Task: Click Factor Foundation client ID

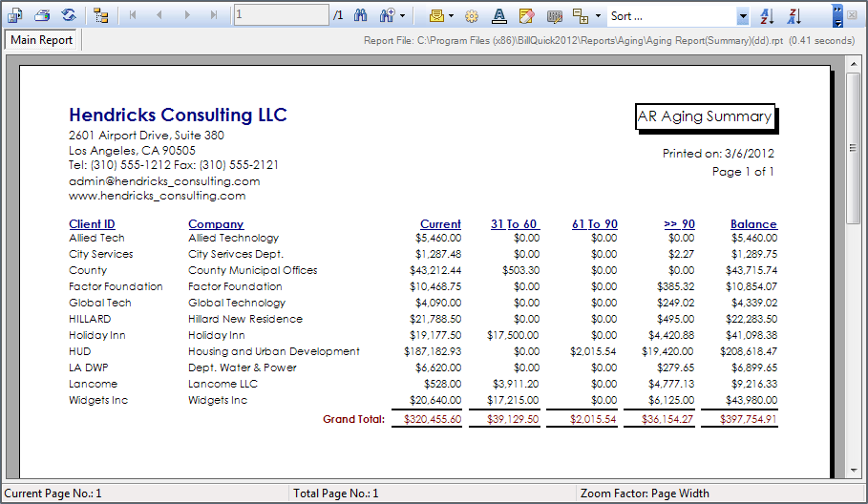Action: pyautogui.click(x=116, y=286)
